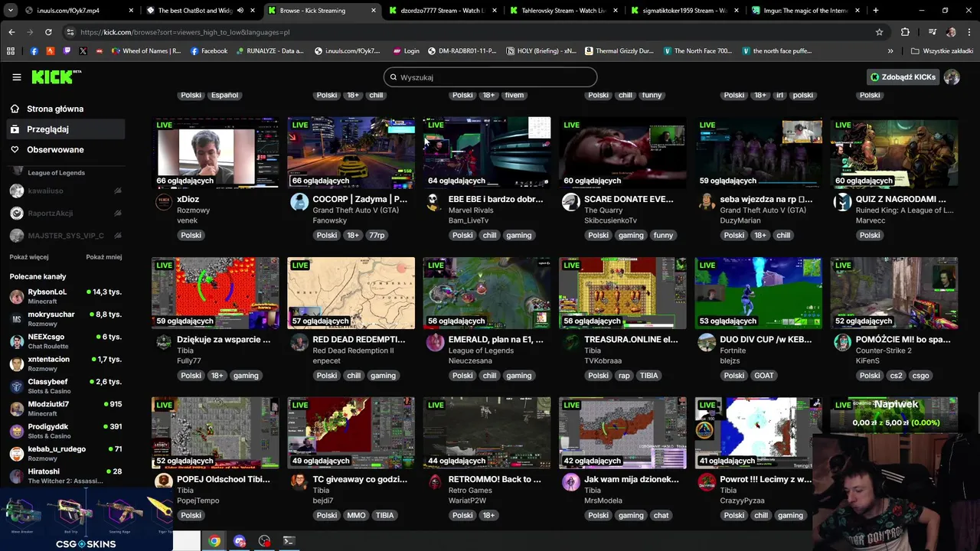980x551 pixels.
Task: Click the browser reload icon
Action: pyautogui.click(x=48, y=32)
